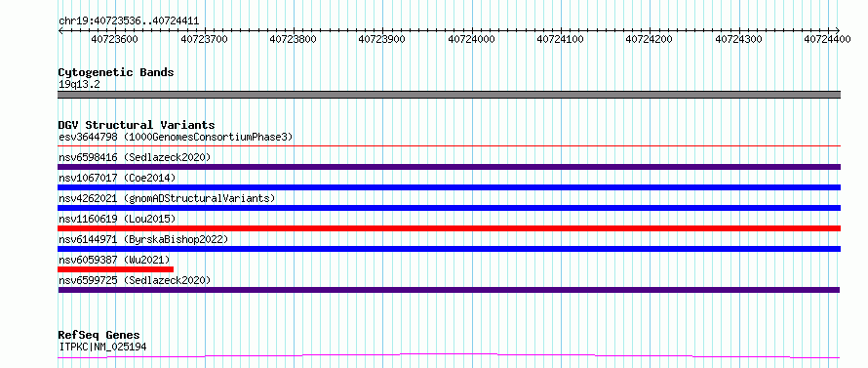
Task: Select esv3644798 (1000GenomesConsortiumPhase3) label
Action: tap(176, 137)
